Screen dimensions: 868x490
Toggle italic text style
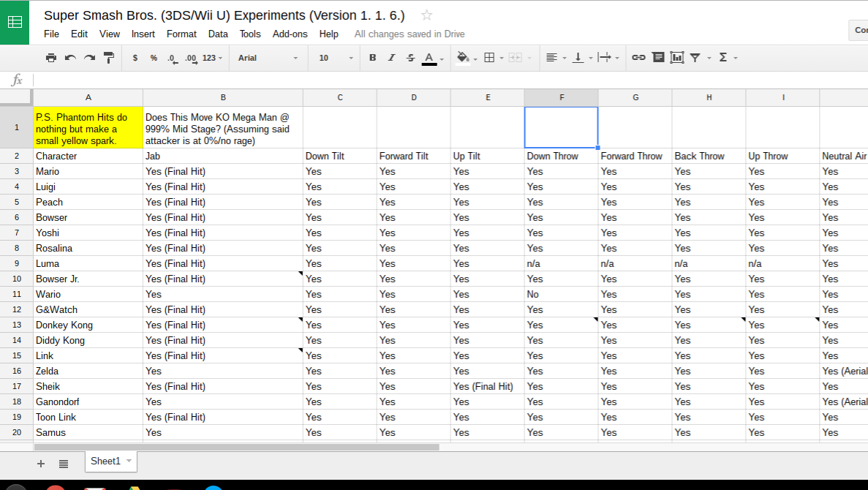pos(391,58)
